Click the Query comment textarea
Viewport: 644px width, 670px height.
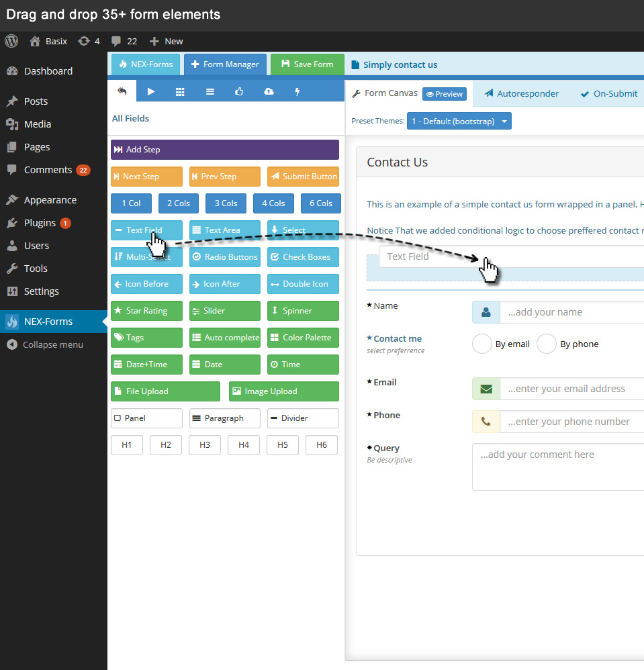pyautogui.click(x=558, y=467)
